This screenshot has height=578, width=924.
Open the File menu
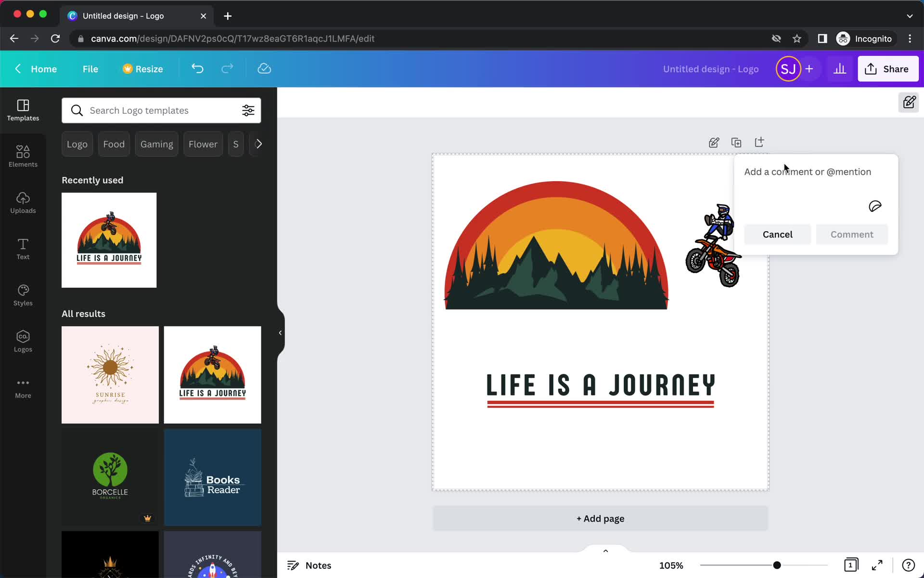(x=90, y=69)
